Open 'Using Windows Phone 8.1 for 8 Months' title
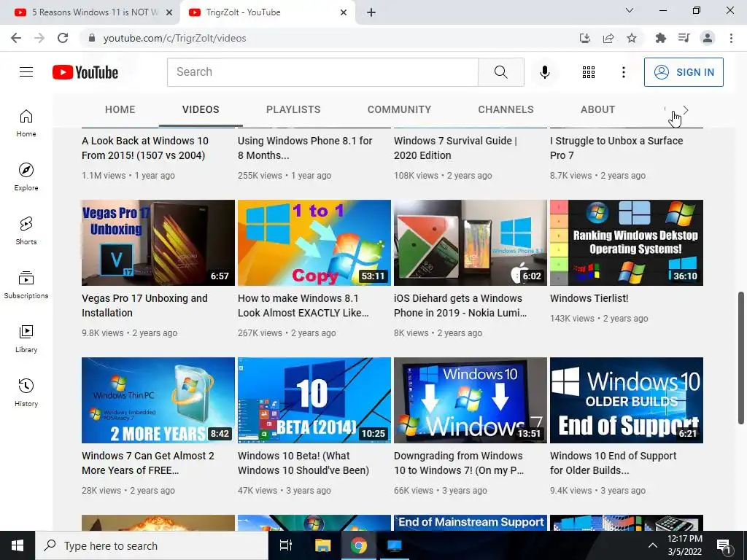Viewport: 747px width, 560px height. coord(305,148)
